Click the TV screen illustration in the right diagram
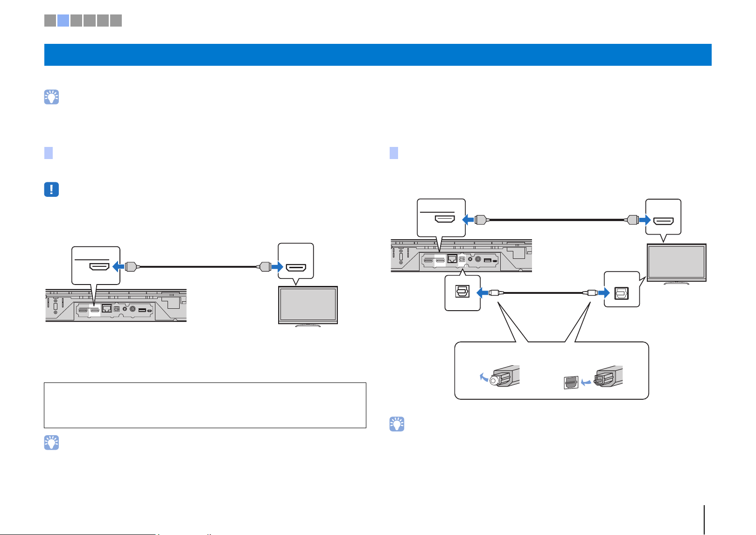756x535 pixels. [676, 263]
